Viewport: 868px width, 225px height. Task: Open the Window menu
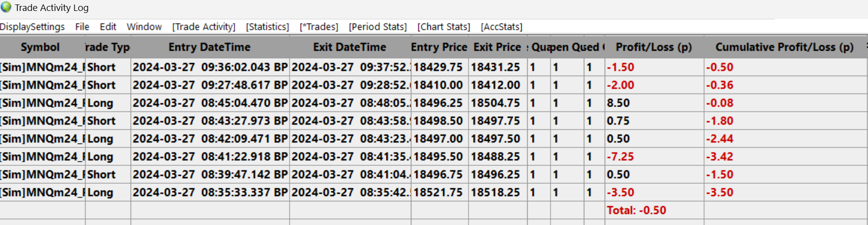(144, 27)
